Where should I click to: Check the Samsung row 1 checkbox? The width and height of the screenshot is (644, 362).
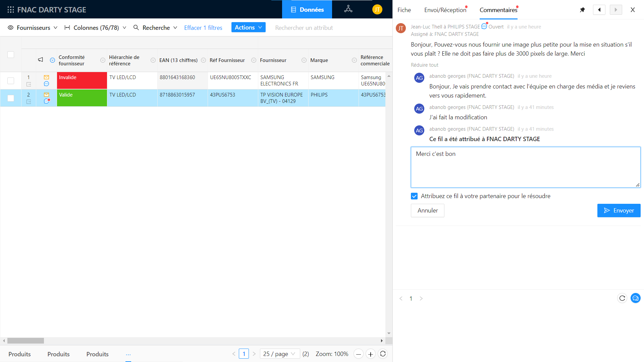coord(11,81)
